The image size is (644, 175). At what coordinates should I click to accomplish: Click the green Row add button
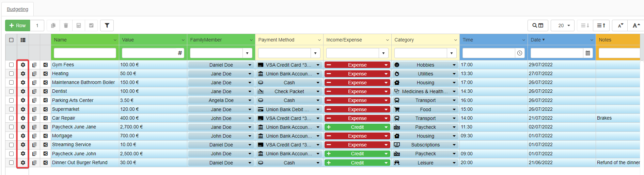click(x=18, y=25)
